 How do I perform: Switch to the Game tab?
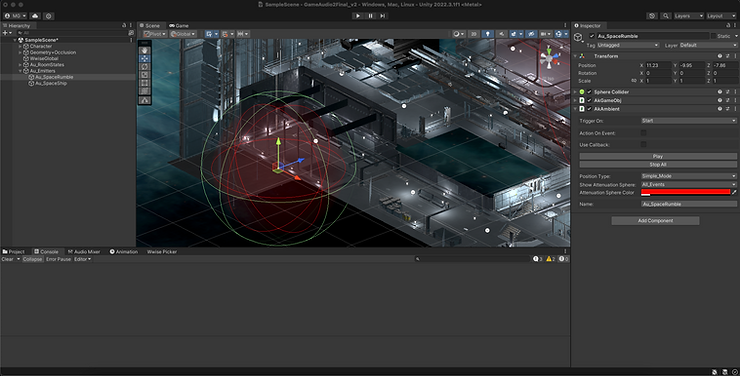tap(179, 25)
